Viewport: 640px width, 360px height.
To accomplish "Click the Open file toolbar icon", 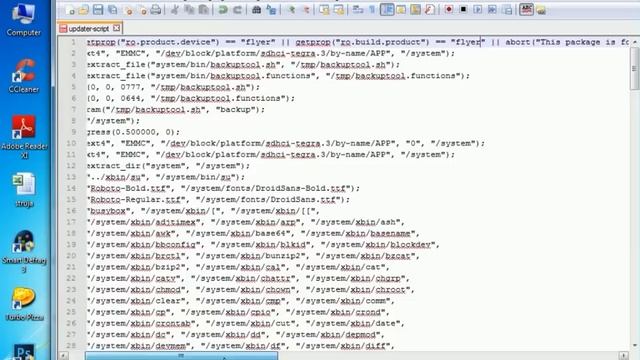I will (84, 10).
